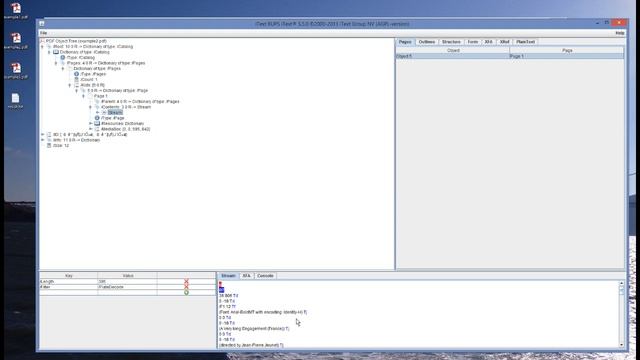Collapse the /Contents 3 0 R node

coord(90,107)
